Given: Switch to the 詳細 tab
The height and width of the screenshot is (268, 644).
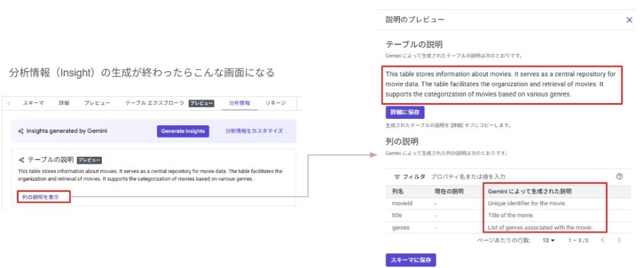Looking at the screenshot, I should pyautogui.click(x=64, y=103).
